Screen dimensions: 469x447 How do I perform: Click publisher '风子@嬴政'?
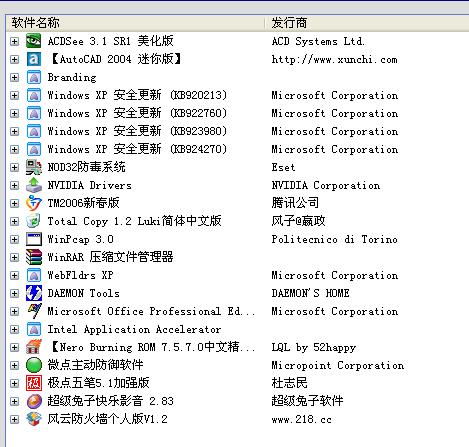298,221
